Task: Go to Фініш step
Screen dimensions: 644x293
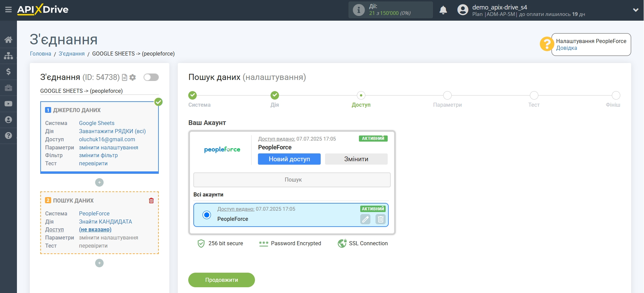Action: tap(616, 95)
